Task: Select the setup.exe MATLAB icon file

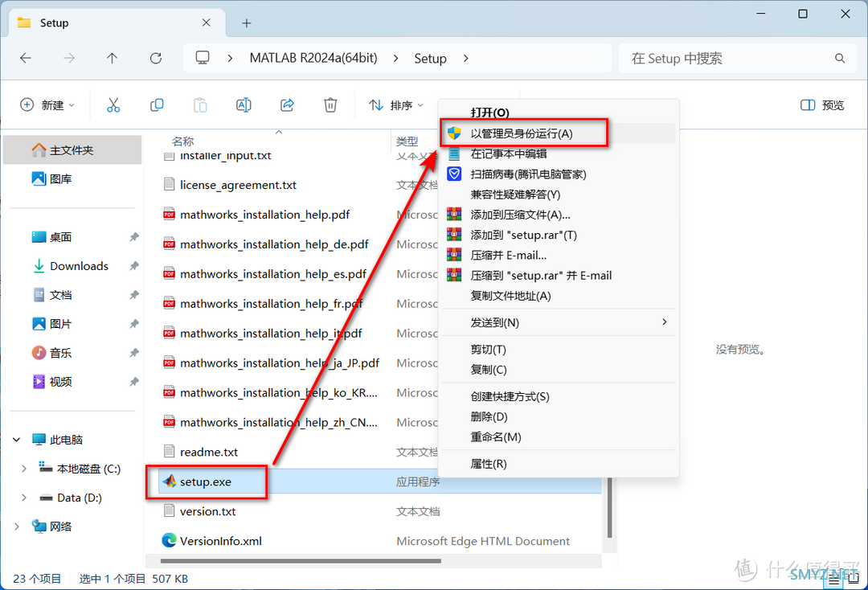Action: click(206, 481)
